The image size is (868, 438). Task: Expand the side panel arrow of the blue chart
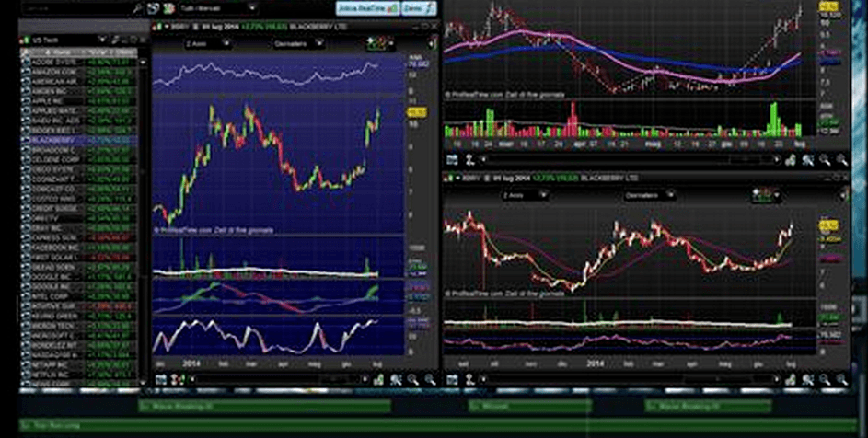tap(431, 44)
